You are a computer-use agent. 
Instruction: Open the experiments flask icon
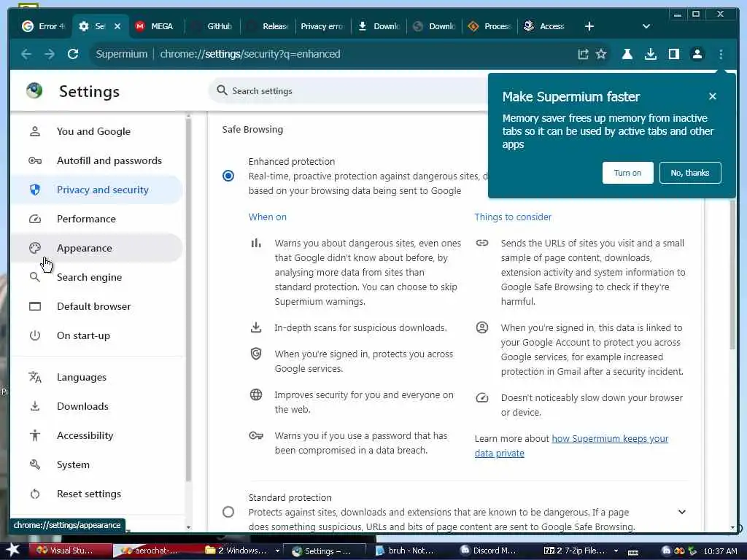point(627,54)
